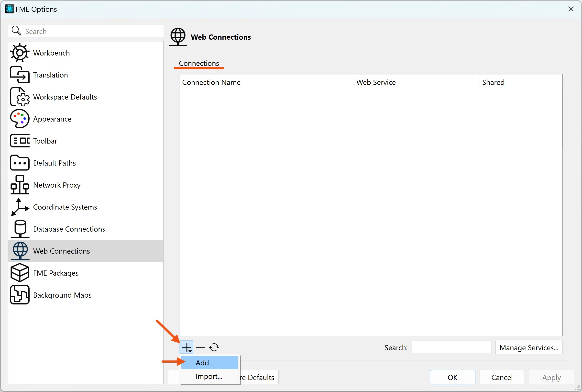Confirm settings with OK button
Viewport: 582px width, 392px height.
click(452, 377)
